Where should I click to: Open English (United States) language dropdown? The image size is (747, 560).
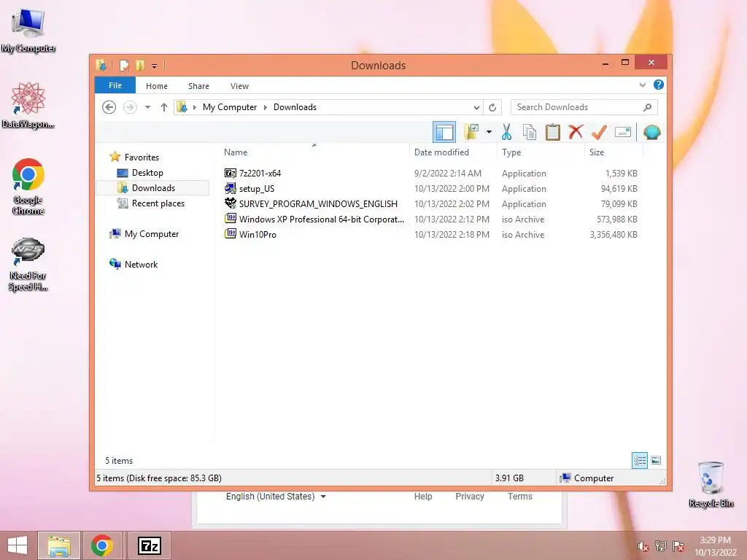point(276,497)
